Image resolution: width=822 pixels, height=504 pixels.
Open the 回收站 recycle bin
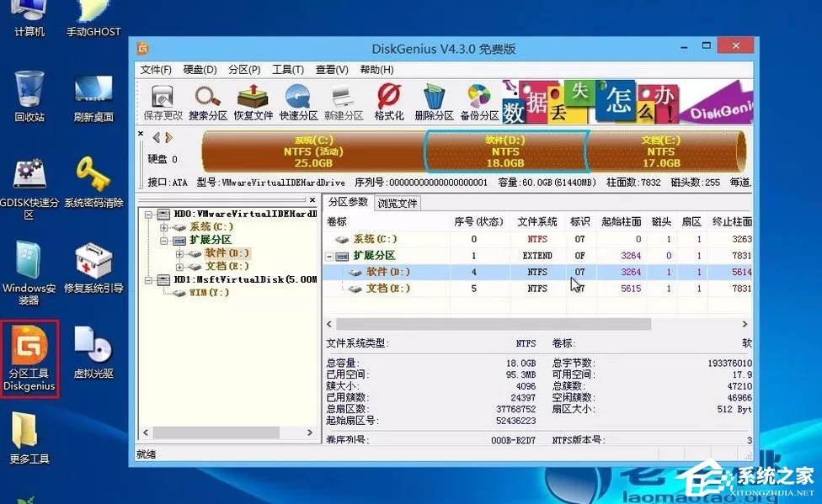(29, 97)
